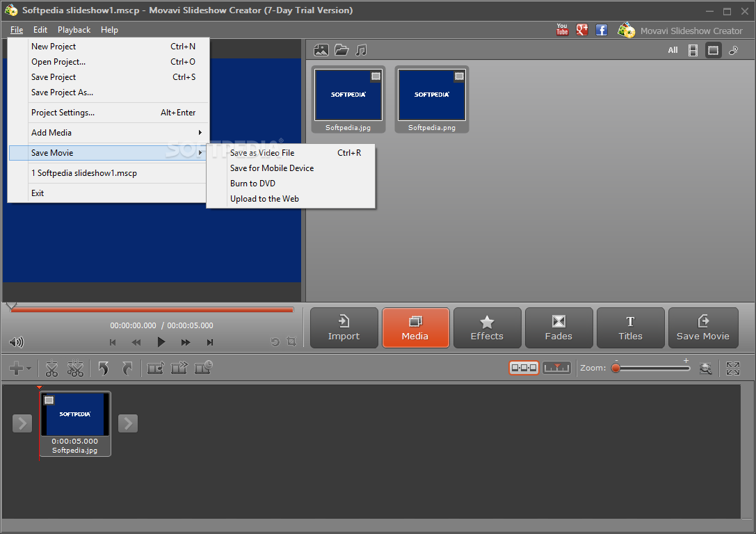Click the add music note icon

361,50
